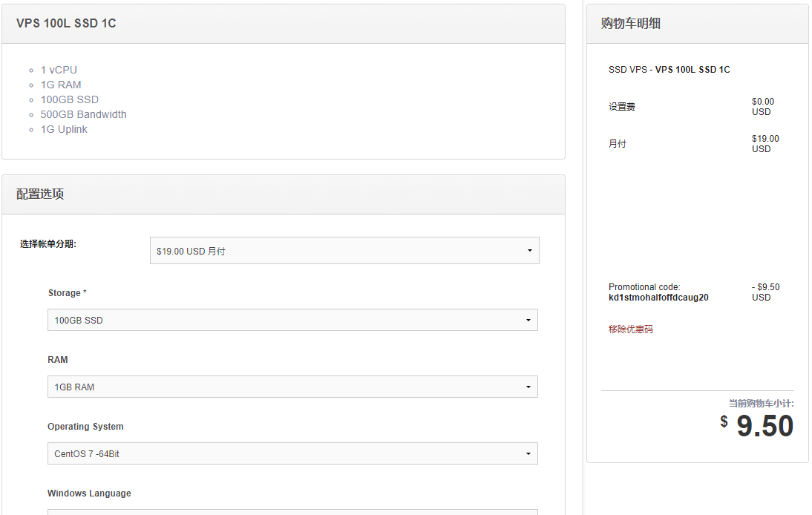Select the 1 vCPU spec link
812x515 pixels.
pyautogui.click(x=59, y=70)
